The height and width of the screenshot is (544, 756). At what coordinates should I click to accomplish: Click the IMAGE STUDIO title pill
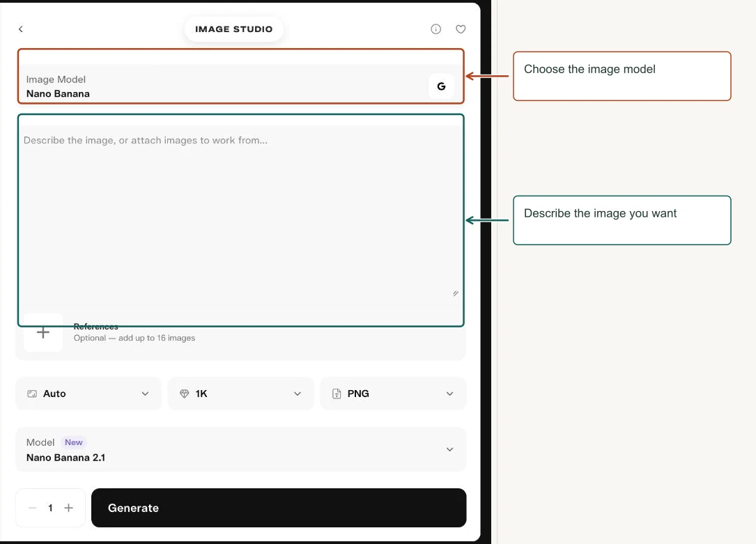(234, 29)
